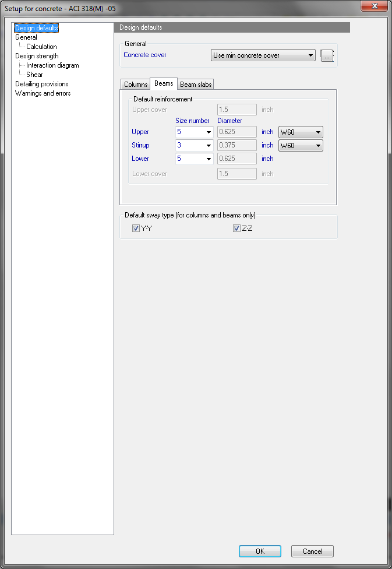Viewport: 392px width, 569px height.
Task: Open Warnings and errors settings
Action: point(43,93)
